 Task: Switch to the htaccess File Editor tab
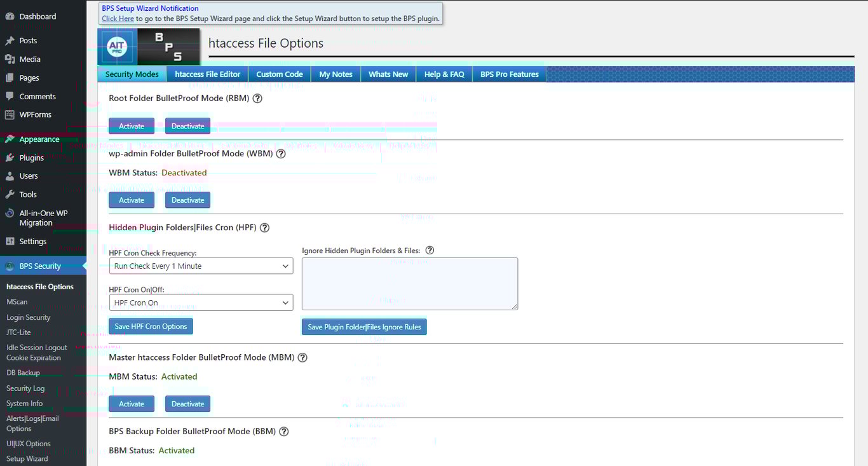click(x=207, y=74)
